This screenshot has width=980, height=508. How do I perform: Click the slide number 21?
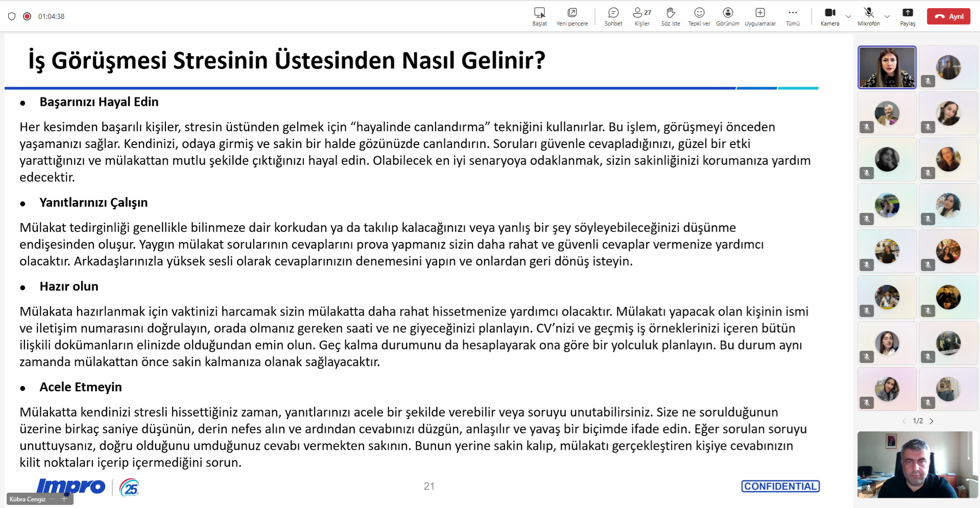(429, 487)
